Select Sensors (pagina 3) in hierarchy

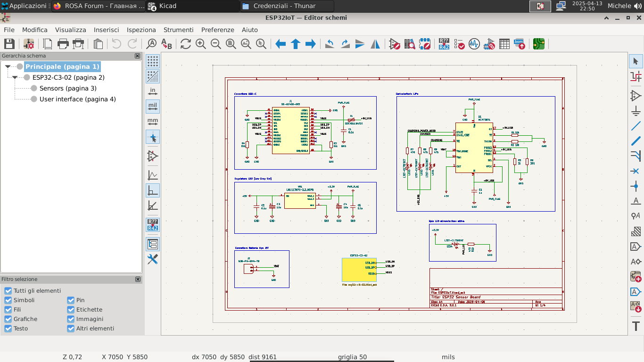68,89
